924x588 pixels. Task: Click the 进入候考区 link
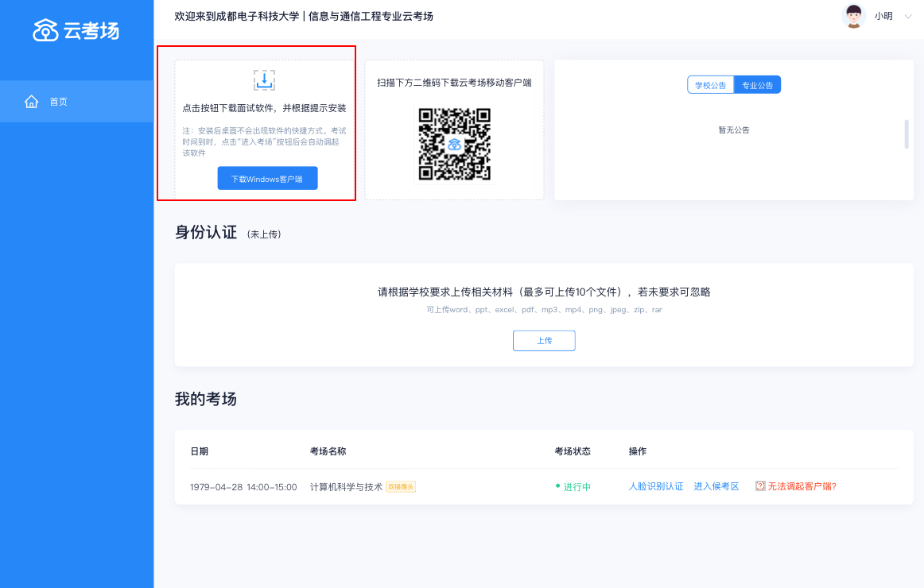tap(716, 486)
